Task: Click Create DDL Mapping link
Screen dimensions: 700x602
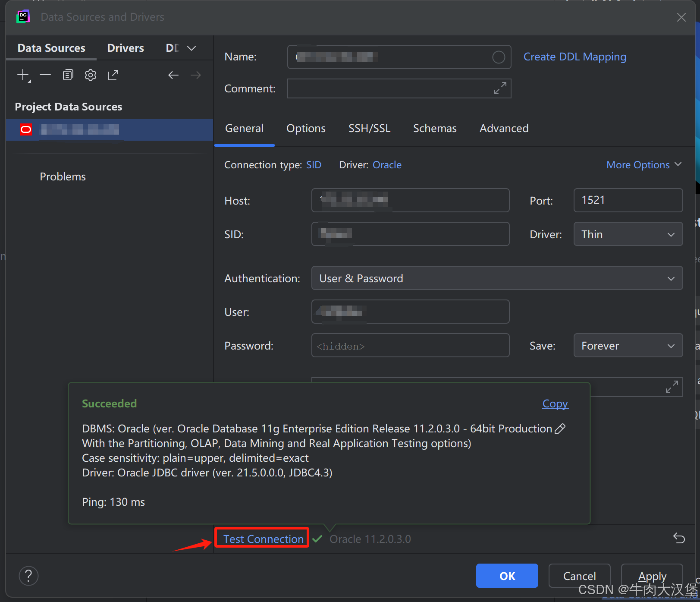Action: [574, 57]
